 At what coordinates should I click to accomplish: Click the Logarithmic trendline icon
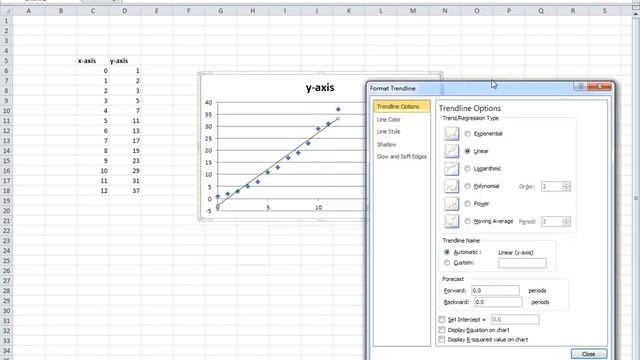click(x=451, y=169)
